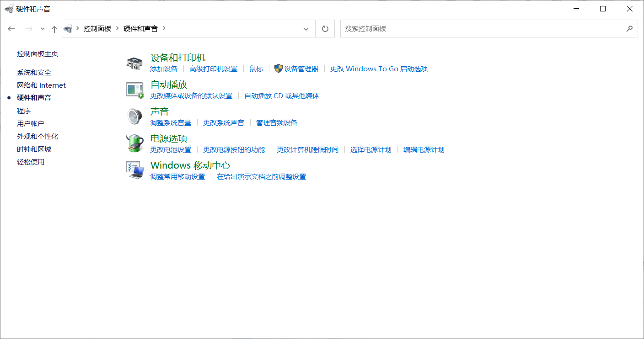This screenshot has width=644, height=339.
Task: Select 硬件和声音 in the sidebar
Action: (34, 98)
